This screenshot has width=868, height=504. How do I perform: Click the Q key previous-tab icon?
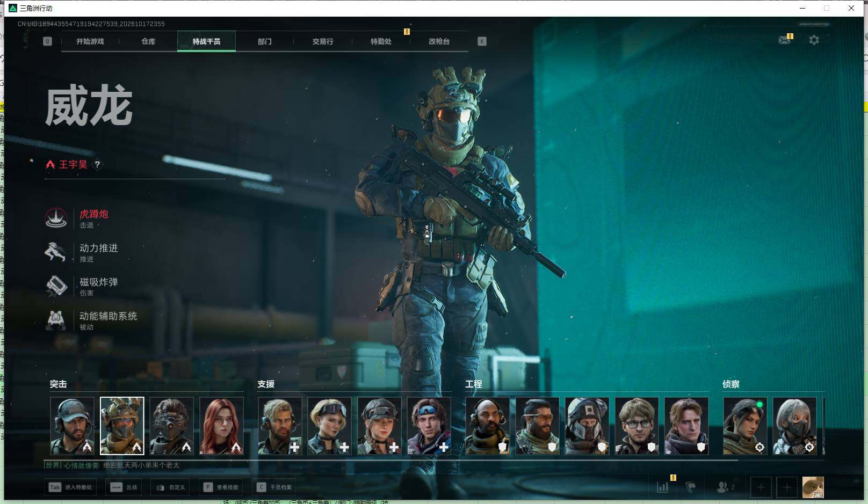pos(47,41)
